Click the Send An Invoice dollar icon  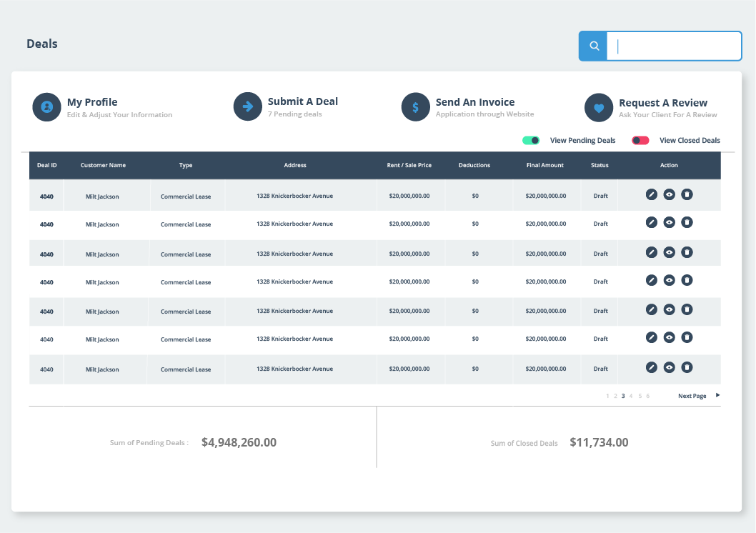(x=415, y=107)
